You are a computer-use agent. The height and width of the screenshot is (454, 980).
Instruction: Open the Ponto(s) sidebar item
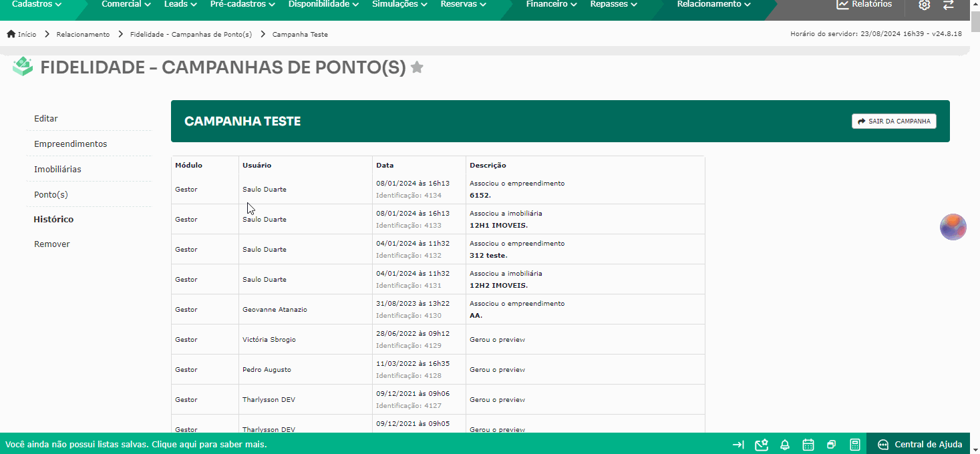[51, 195]
